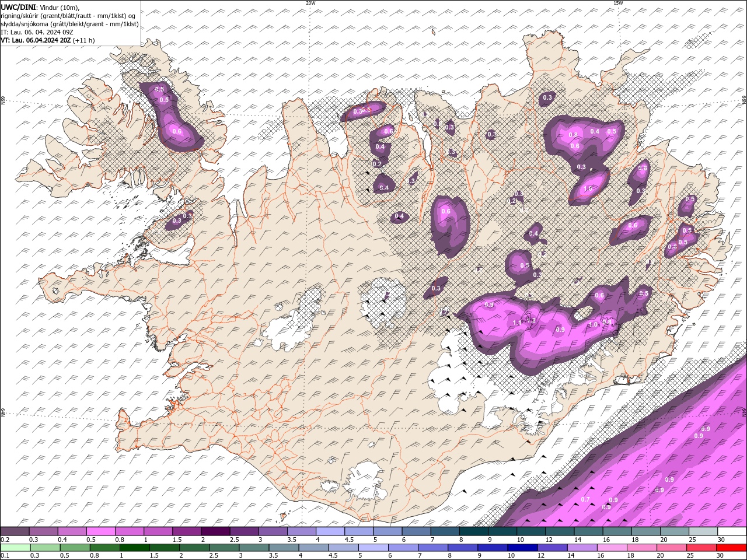The image size is (747, 560).
Task: Select upper legend dark purple swatch between 2 and 2.5
Action: point(215,531)
